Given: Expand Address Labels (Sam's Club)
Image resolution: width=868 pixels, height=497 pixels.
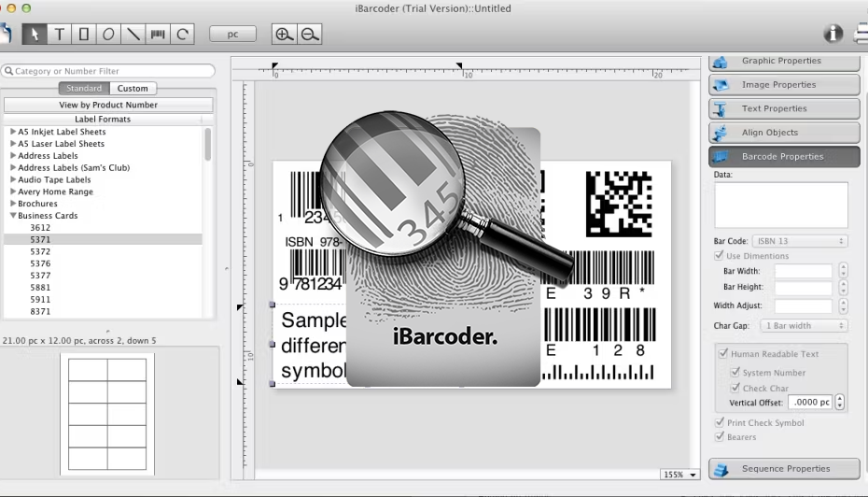Looking at the screenshot, I should click(13, 167).
